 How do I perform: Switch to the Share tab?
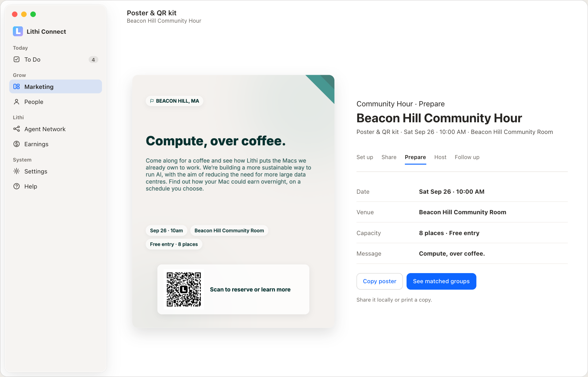[389, 157]
